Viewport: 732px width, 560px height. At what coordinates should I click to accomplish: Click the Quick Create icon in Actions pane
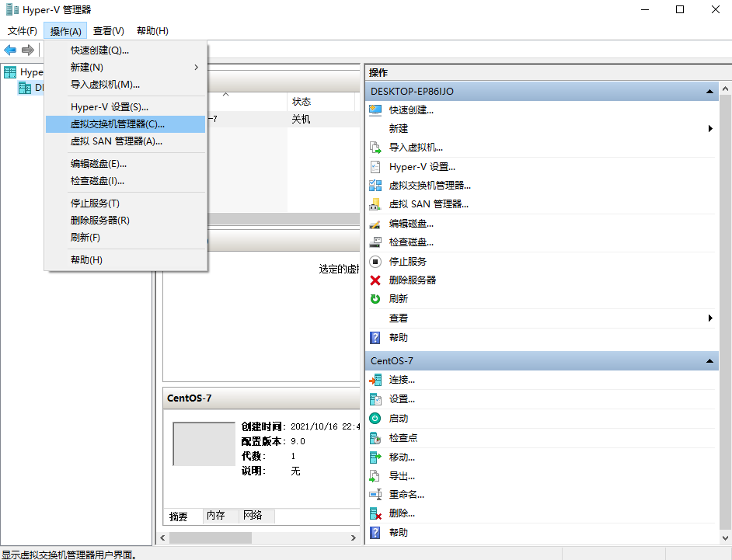(x=375, y=110)
